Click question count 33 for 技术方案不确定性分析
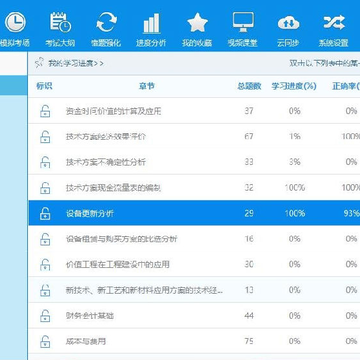This screenshot has height=360, width=360. (249, 162)
